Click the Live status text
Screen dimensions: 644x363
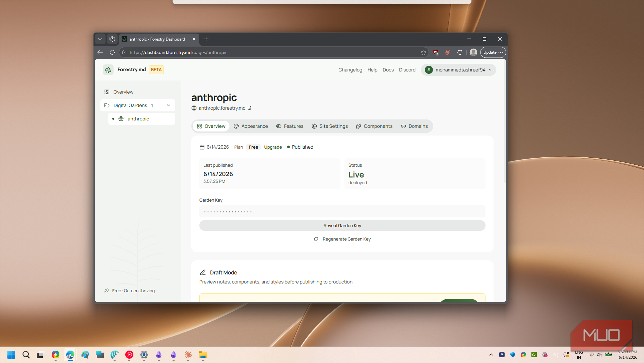pyautogui.click(x=356, y=174)
